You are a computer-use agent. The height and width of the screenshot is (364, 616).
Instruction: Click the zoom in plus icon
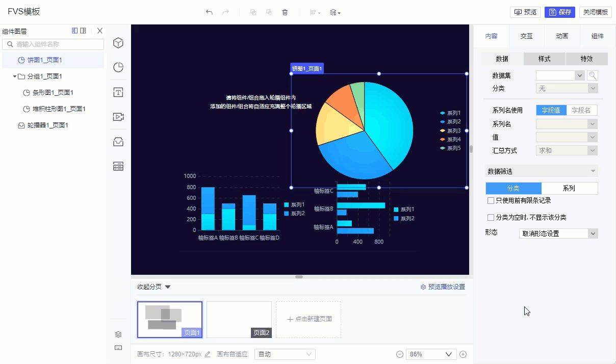pos(463,354)
